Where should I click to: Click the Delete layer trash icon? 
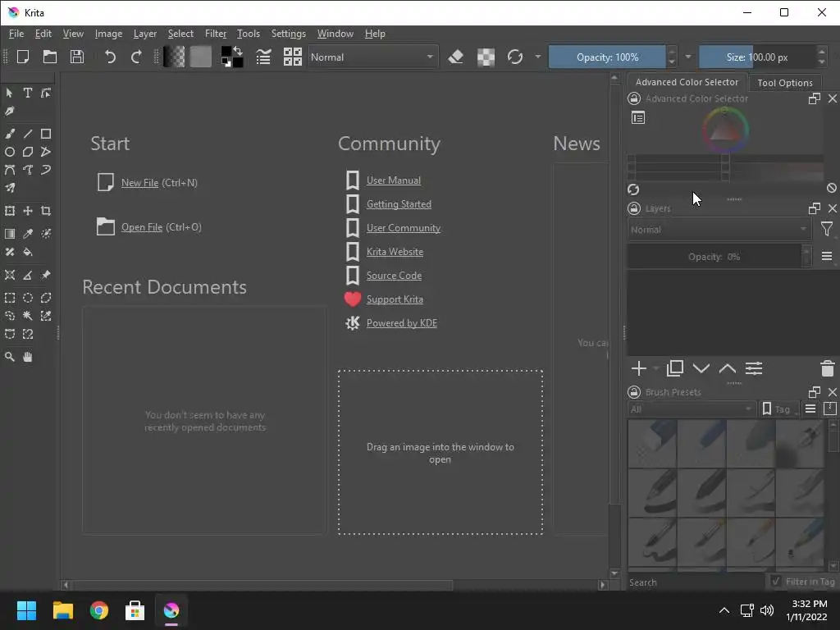pyautogui.click(x=827, y=368)
